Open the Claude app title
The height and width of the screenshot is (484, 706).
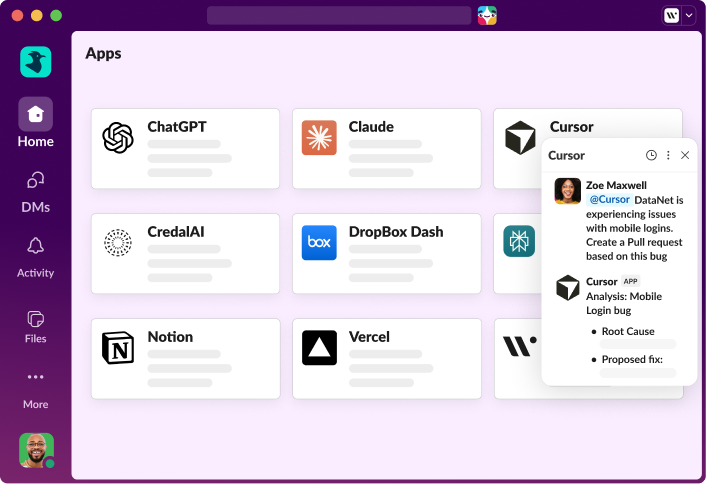point(371,127)
